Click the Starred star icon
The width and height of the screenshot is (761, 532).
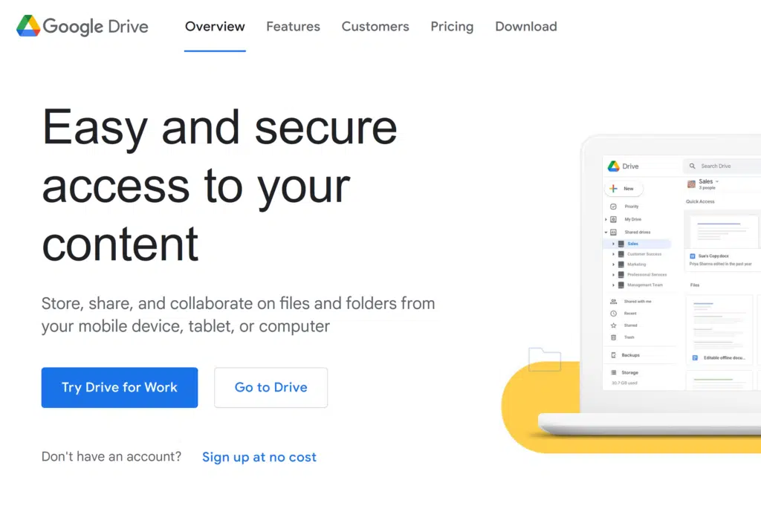point(613,325)
